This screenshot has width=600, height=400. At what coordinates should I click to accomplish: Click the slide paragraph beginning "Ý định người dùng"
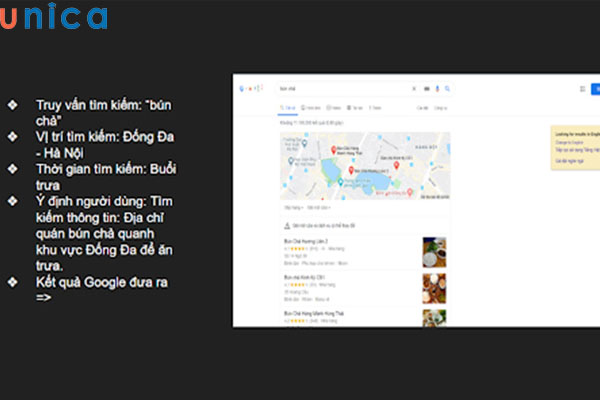pos(104,233)
